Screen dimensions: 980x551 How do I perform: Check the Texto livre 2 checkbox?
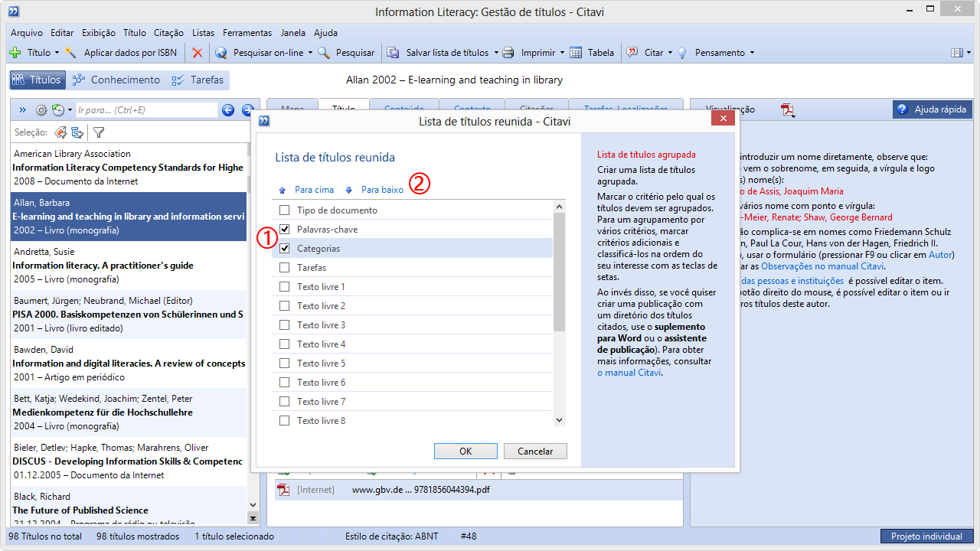[284, 306]
